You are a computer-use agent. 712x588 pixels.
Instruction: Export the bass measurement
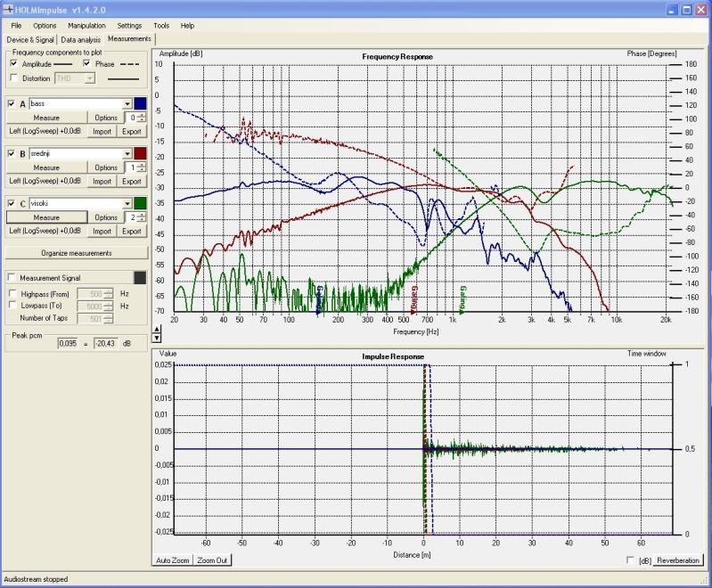pyautogui.click(x=132, y=131)
